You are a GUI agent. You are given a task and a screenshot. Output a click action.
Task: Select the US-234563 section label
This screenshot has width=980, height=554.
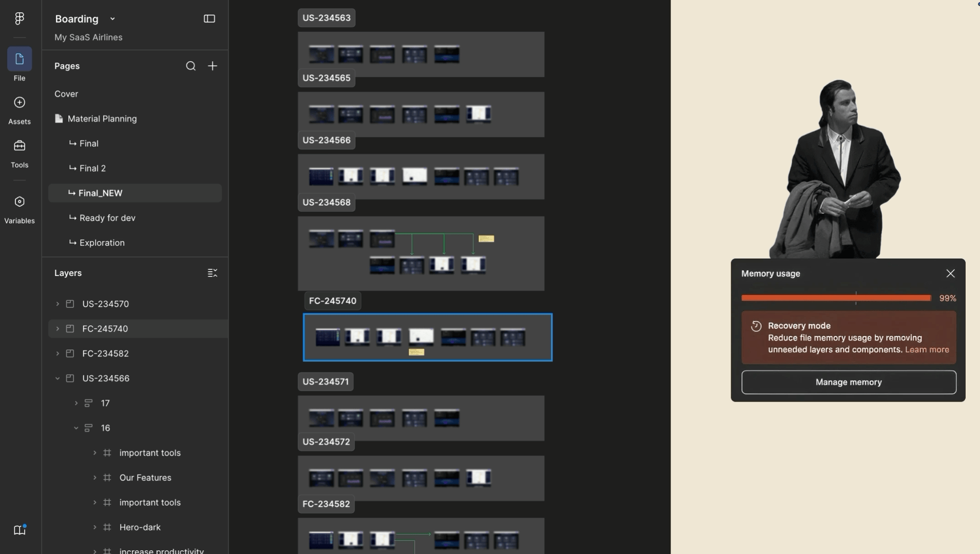click(326, 18)
